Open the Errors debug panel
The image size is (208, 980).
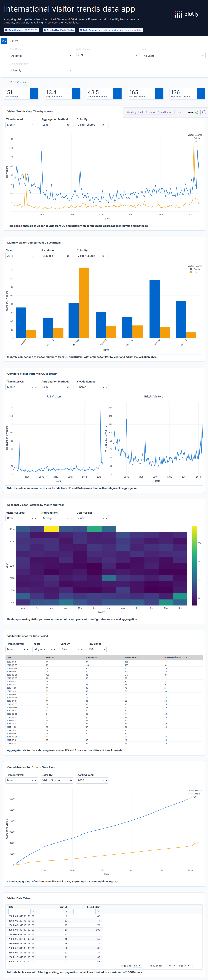(x=150, y=113)
